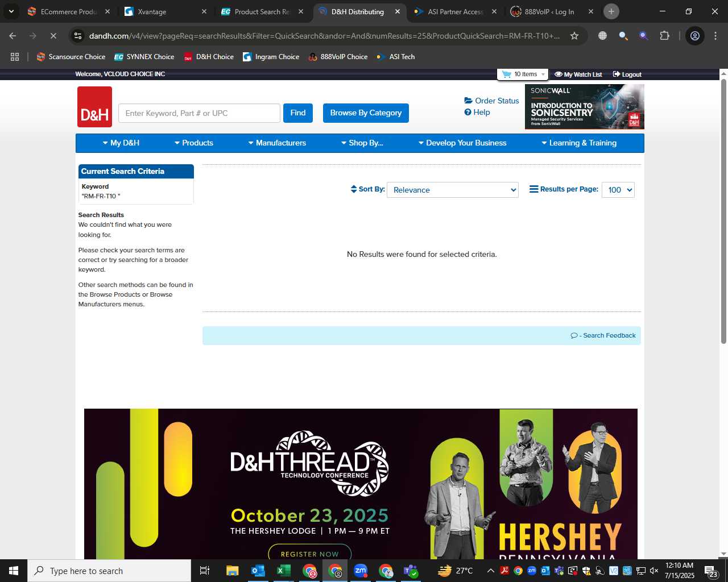728x582 pixels.
Task: Click the page vertical scrollbar
Action: pos(723,211)
